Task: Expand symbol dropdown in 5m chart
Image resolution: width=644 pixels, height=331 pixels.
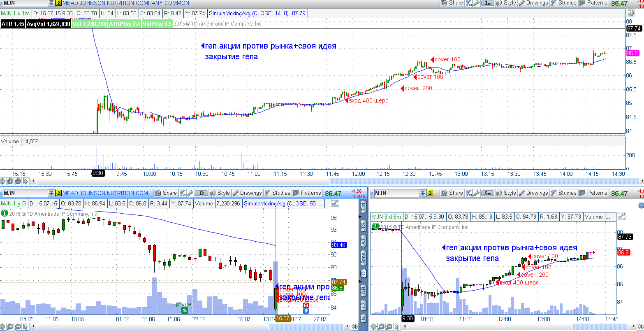Action: (423, 193)
